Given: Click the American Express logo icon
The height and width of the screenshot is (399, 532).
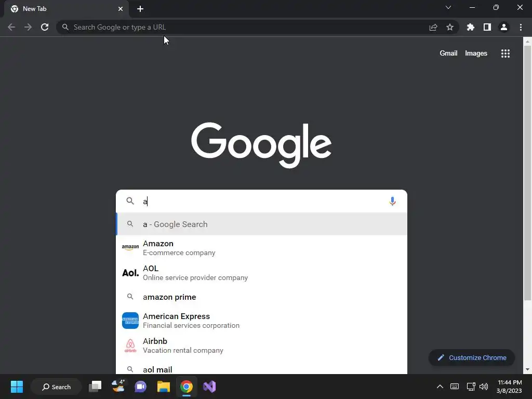Looking at the screenshot, I should pyautogui.click(x=130, y=321).
